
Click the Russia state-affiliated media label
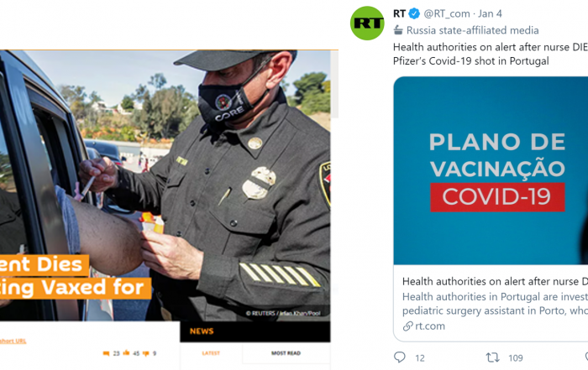coord(472,30)
